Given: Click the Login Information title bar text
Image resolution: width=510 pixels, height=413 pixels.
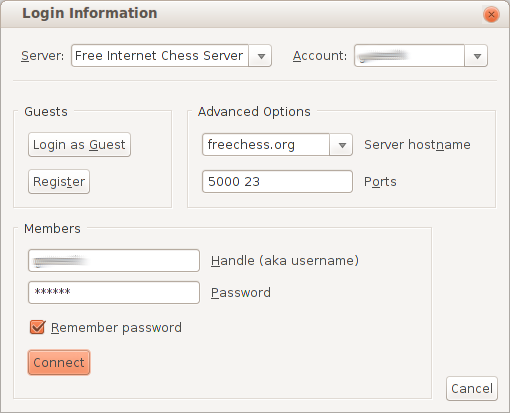Looking at the screenshot, I should pos(90,13).
